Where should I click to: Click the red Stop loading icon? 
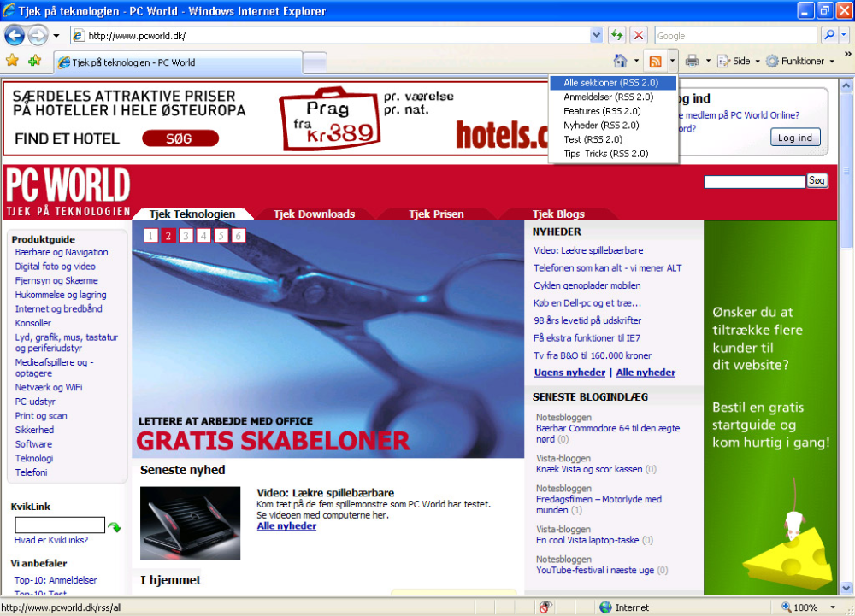[638, 35]
